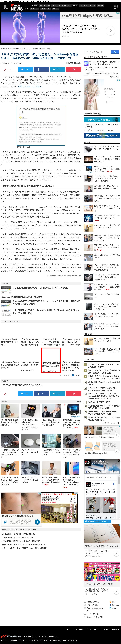Click the RPAで仕事が変わる banner
121x644 pixels.
[102, 120]
